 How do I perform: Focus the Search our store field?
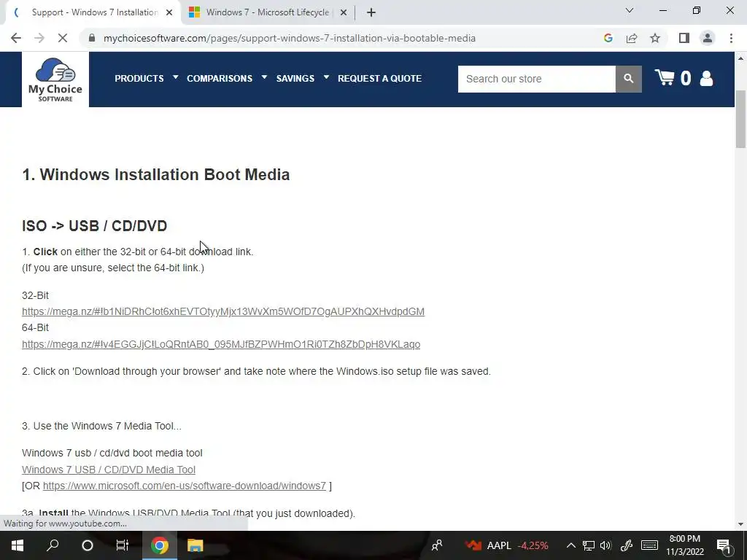[x=536, y=79]
